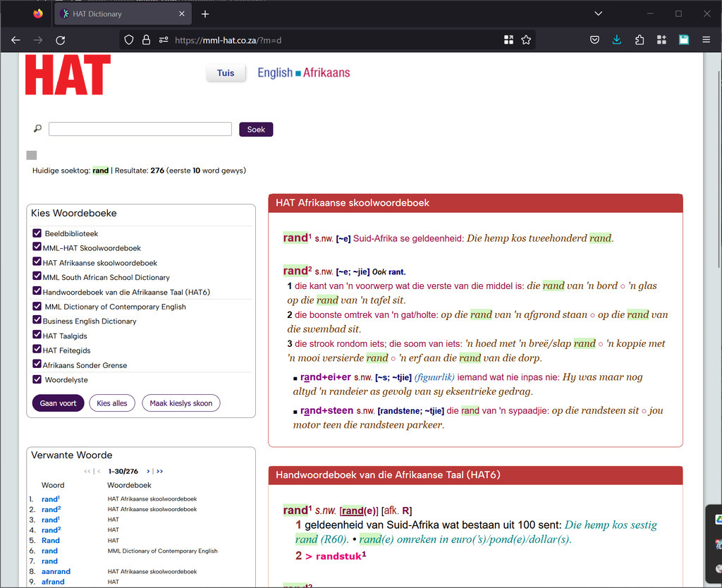Close the HAT Dictionary tab
The height and width of the screenshot is (588, 722).
tap(182, 14)
